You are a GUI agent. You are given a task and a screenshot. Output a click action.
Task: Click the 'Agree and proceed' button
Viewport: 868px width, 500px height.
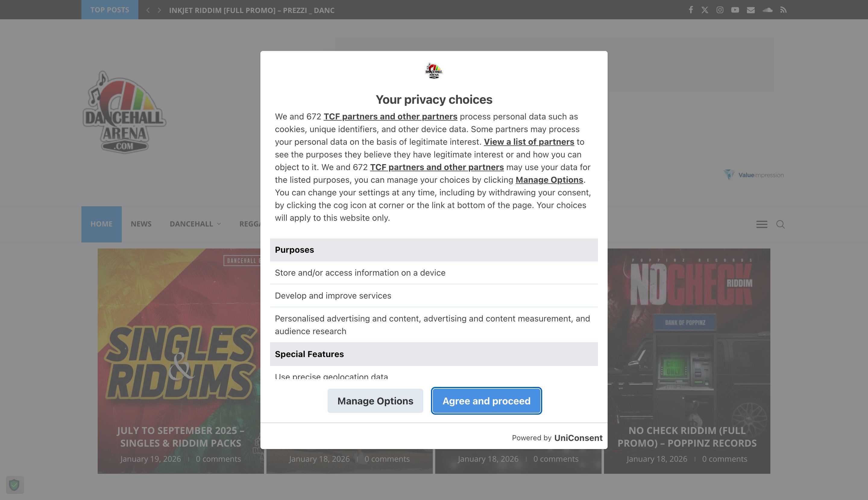coord(486,400)
